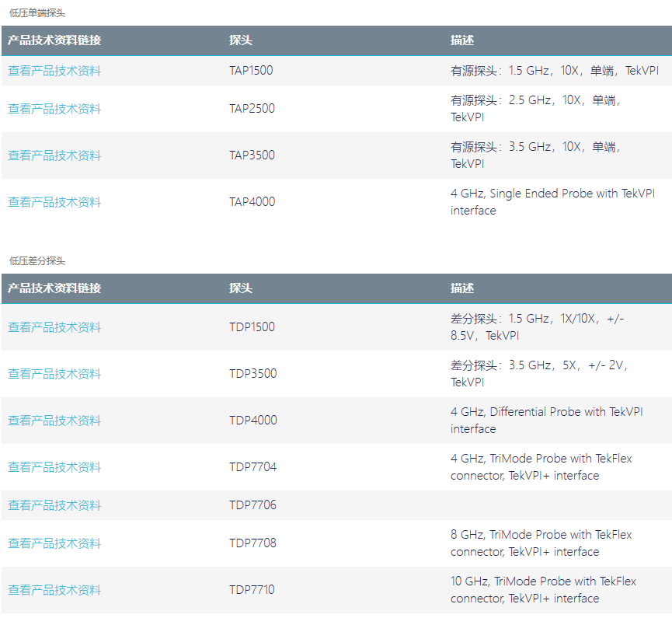Select the TAP4000 probe name cell

pyautogui.click(x=252, y=202)
